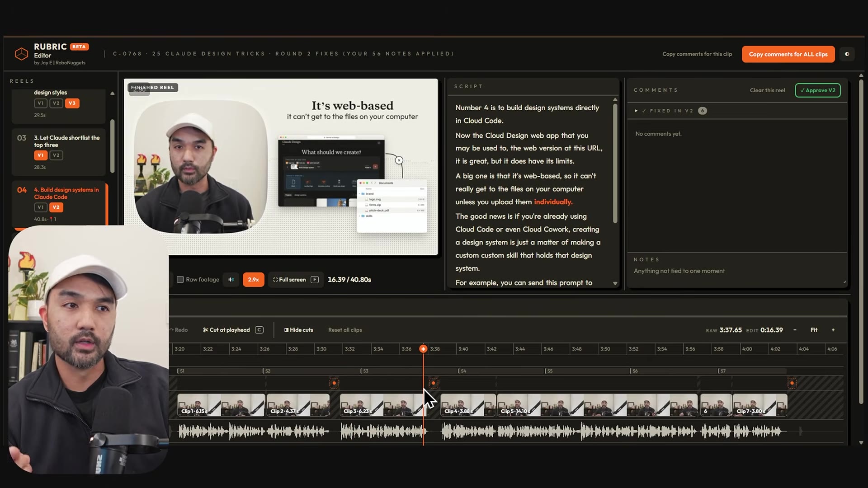Copy comments for this clip
The image size is (868, 488).
click(x=697, y=54)
